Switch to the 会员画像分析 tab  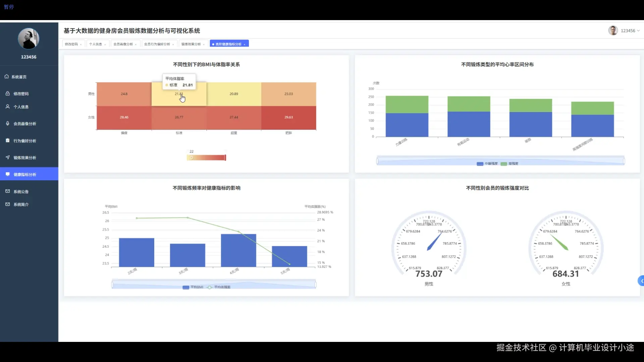123,44
